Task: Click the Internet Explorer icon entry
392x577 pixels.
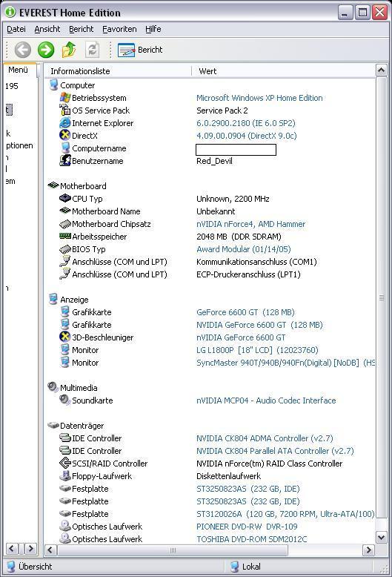Action: 64,123
